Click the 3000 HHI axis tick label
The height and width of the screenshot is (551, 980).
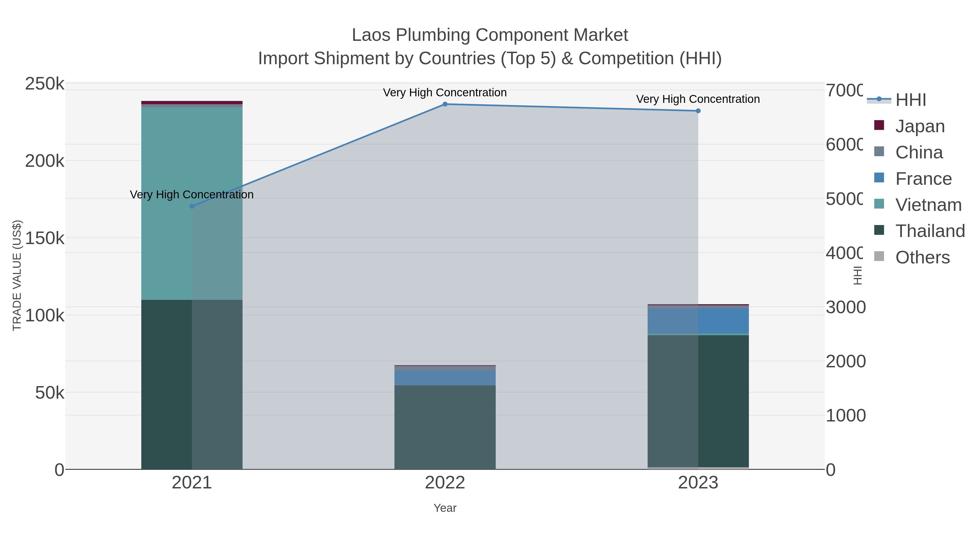(x=846, y=307)
